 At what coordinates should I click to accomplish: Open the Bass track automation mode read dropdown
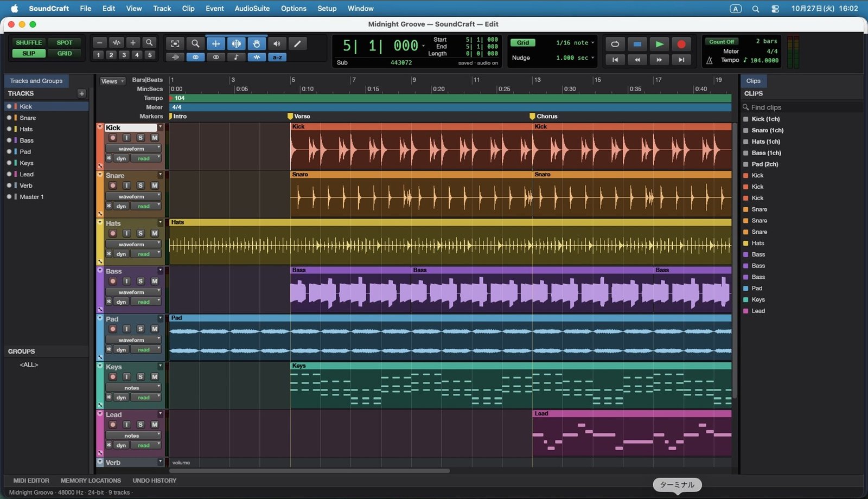(145, 302)
